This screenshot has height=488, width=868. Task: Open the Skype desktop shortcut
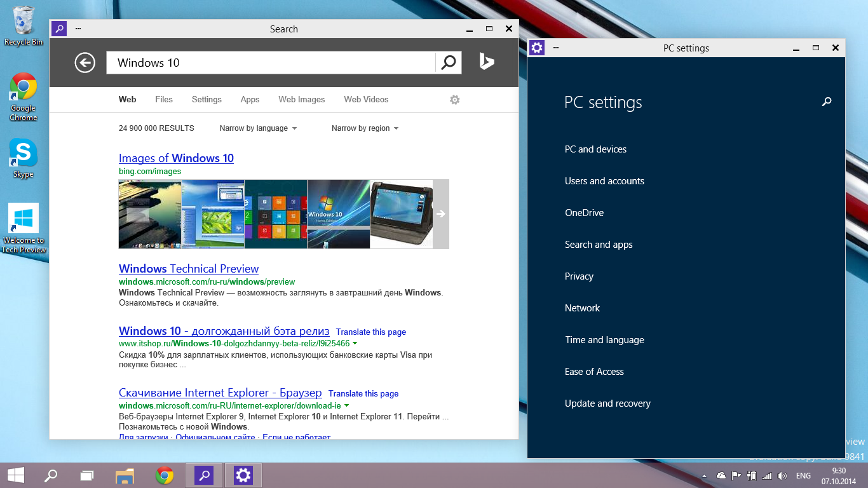pyautogui.click(x=23, y=158)
